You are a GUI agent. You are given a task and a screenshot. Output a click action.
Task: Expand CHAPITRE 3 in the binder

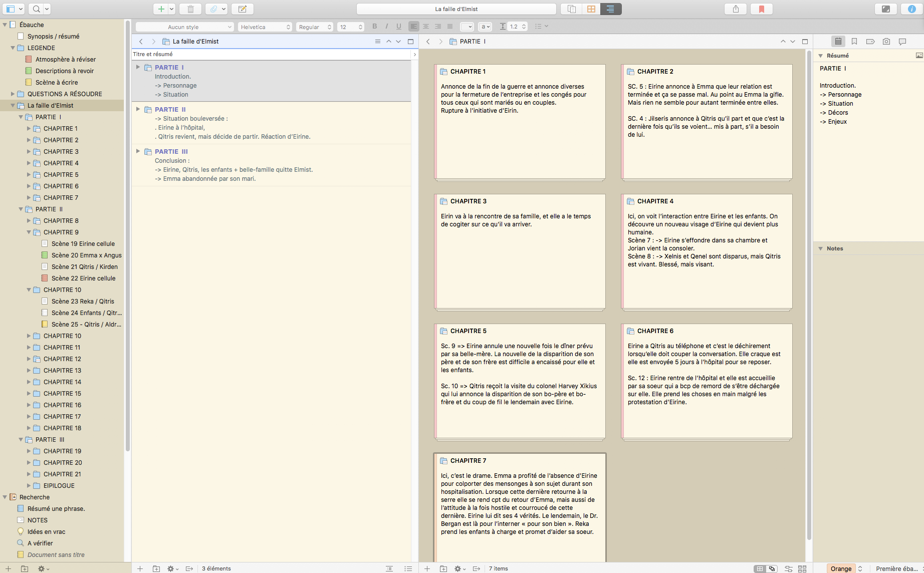[x=29, y=152]
